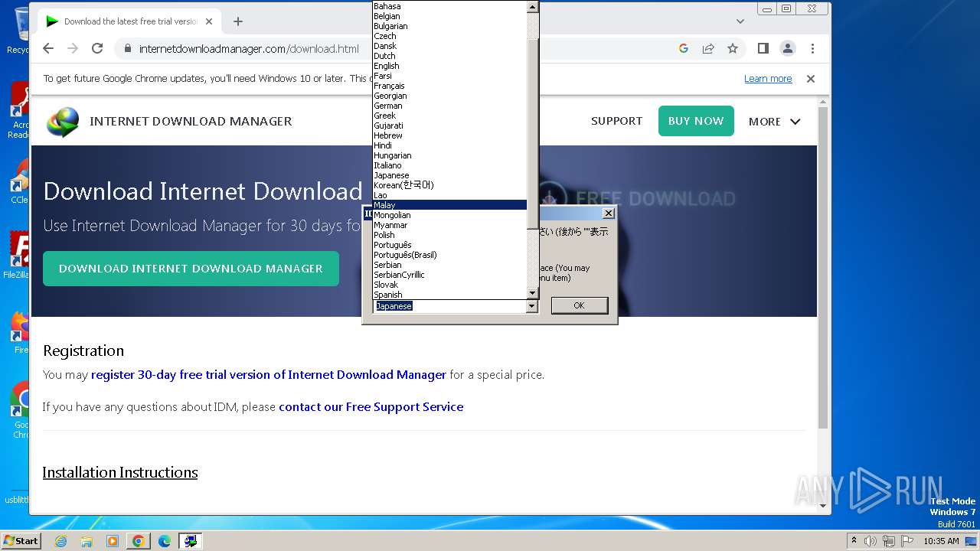Open the BUY NOW page
This screenshot has height=551, width=980.
[696, 121]
